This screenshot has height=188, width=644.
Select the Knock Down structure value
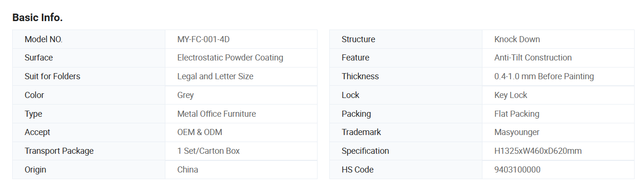(517, 39)
